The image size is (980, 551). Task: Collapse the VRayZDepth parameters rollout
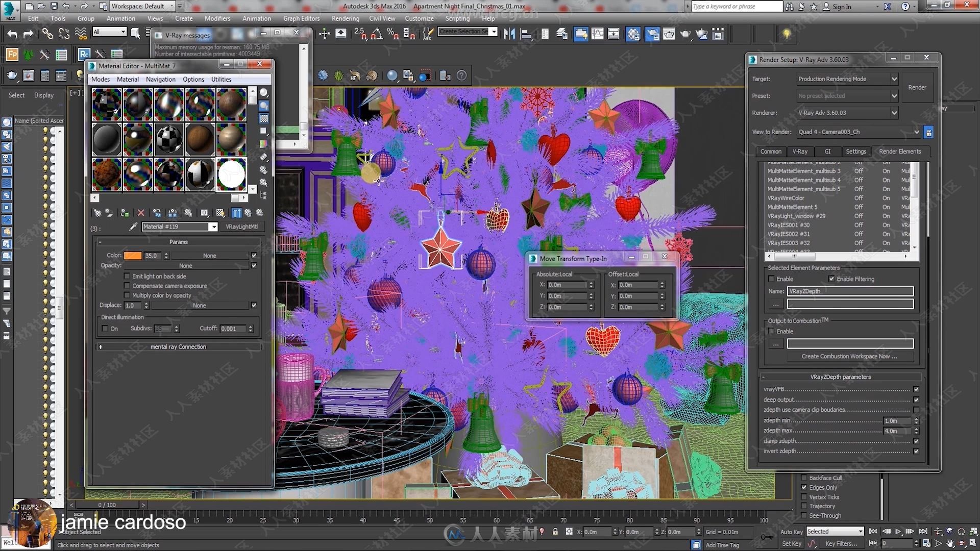[841, 377]
